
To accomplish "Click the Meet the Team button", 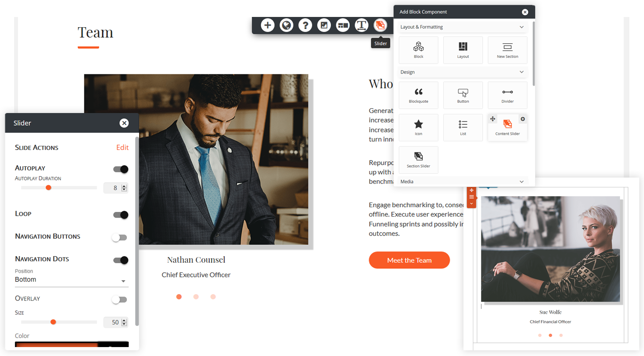I will click(409, 260).
